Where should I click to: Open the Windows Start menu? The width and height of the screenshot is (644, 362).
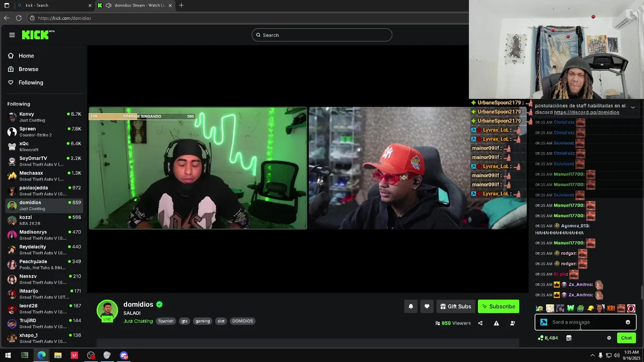pyautogui.click(x=8, y=355)
